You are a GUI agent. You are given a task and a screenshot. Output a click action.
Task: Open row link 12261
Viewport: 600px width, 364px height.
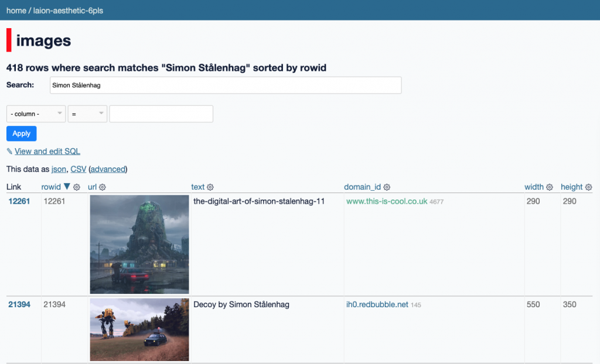(19, 201)
